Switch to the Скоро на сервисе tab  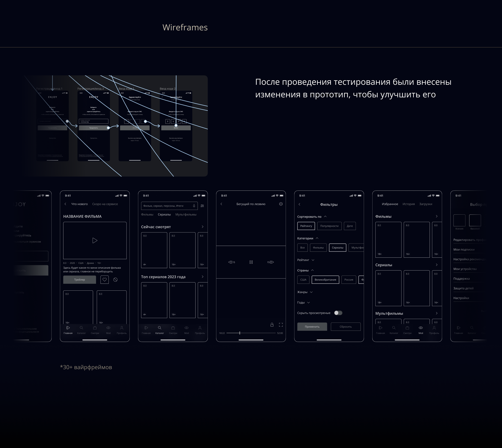(x=105, y=204)
